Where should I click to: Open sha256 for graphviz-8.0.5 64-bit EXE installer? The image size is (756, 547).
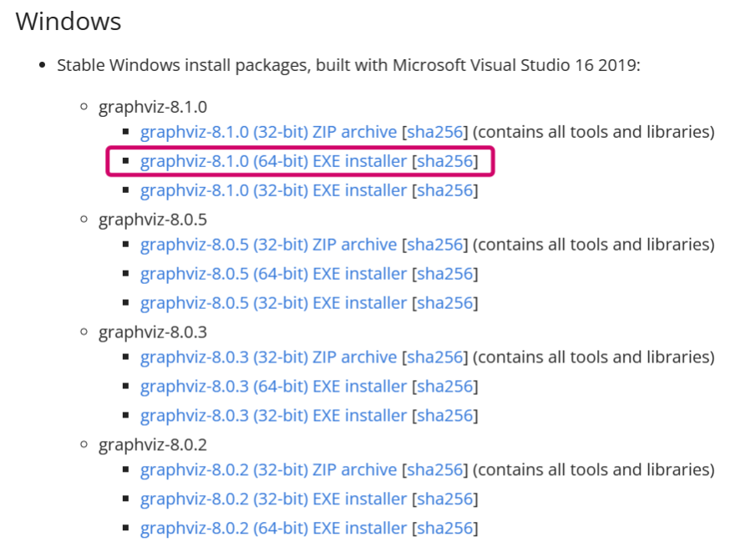click(445, 274)
